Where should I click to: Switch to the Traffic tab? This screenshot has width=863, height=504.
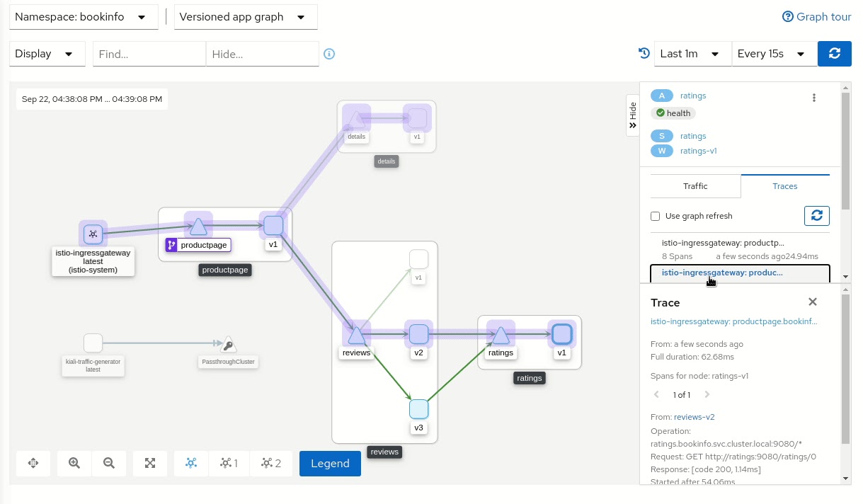click(695, 186)
